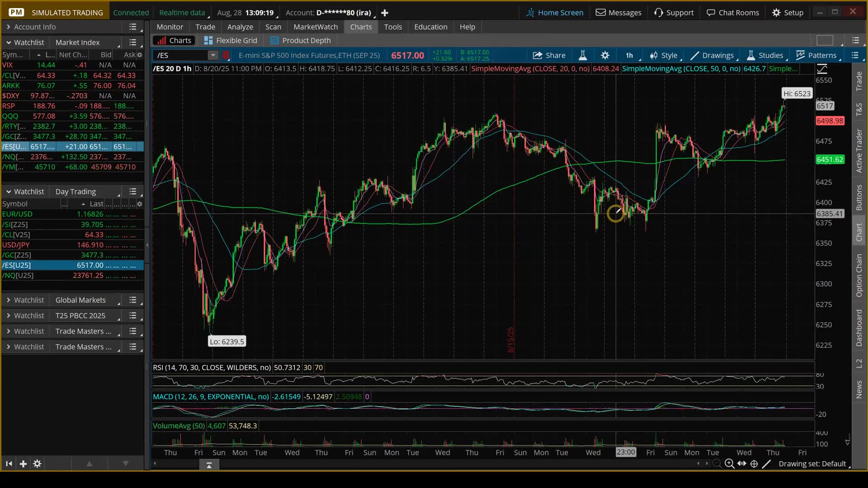
Task: Open the /ES symbol dropdown arrow
Action: [213, 55]
